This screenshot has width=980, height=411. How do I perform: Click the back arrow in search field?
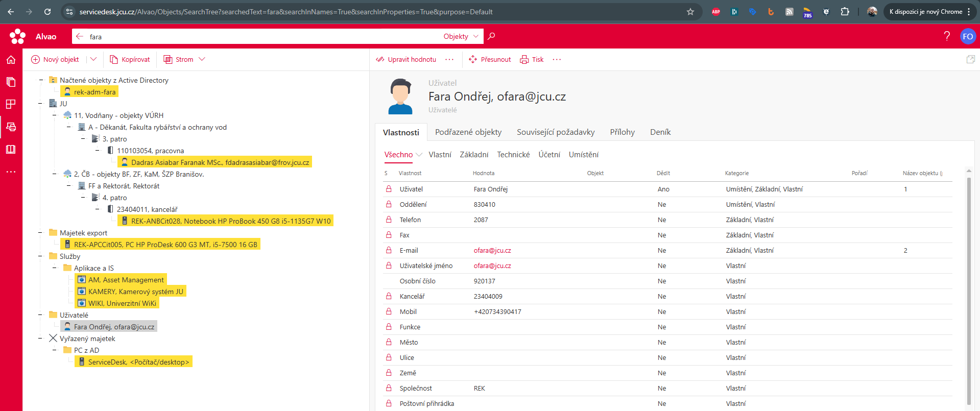(x=80, y=37)
